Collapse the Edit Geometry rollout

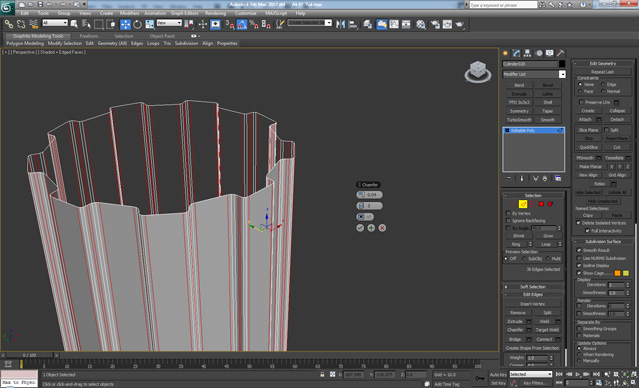point(603,64)
